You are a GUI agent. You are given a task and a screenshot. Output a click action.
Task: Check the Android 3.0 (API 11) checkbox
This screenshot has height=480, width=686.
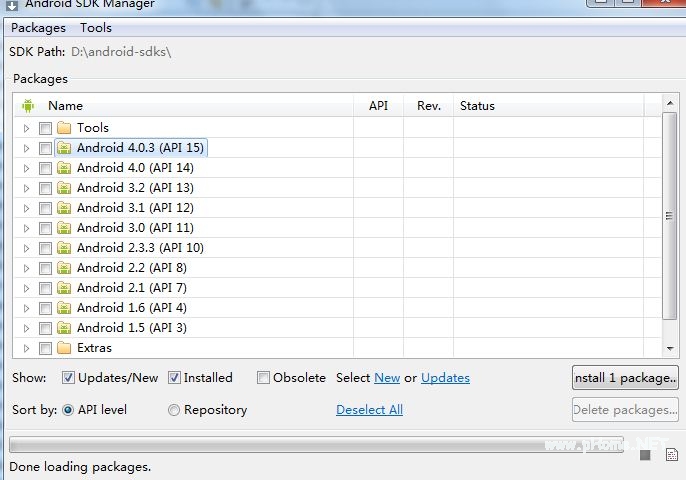pos(45,228)
